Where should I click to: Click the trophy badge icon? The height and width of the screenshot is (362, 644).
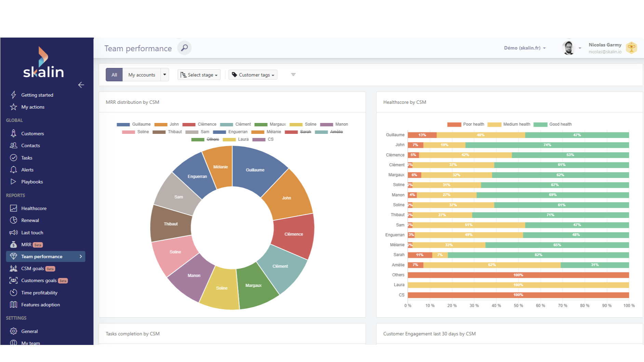[x=631, y=48]
